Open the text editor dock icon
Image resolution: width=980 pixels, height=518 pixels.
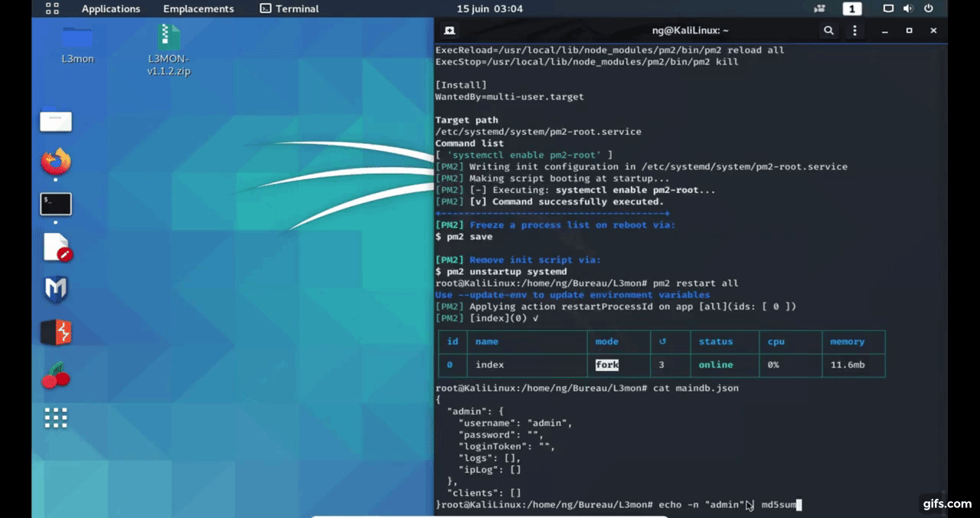(57, 248)
